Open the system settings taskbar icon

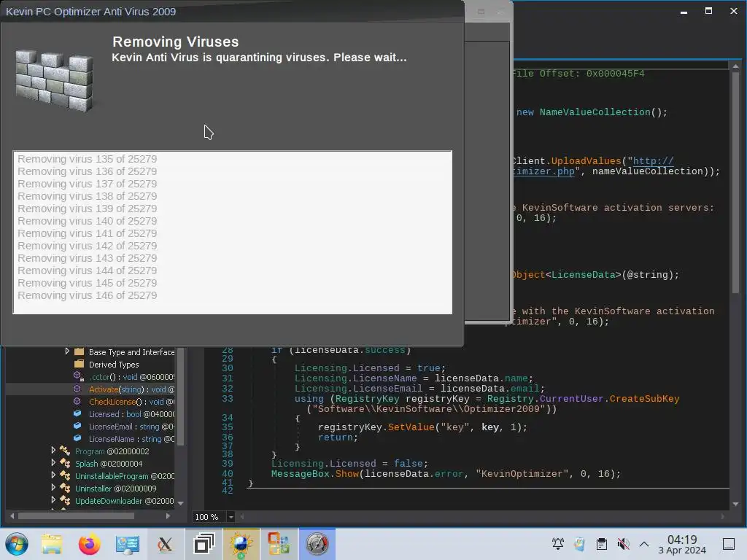click(x=127, y=544)
